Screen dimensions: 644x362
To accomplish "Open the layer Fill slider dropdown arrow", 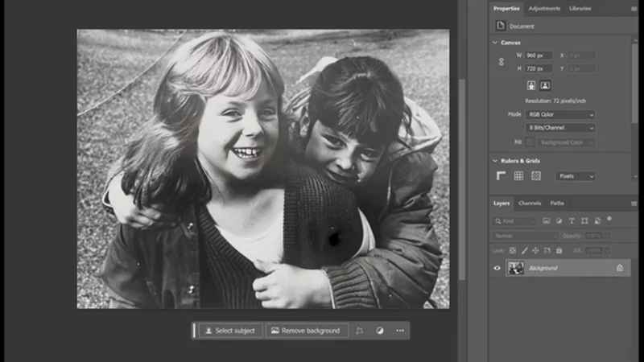I will click(607, 250).
